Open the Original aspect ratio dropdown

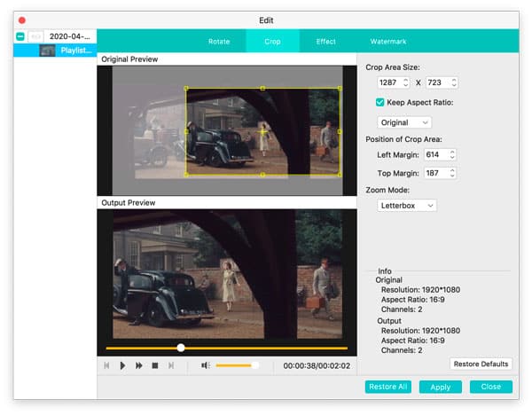pyautogui.click(x=404, y=122)
